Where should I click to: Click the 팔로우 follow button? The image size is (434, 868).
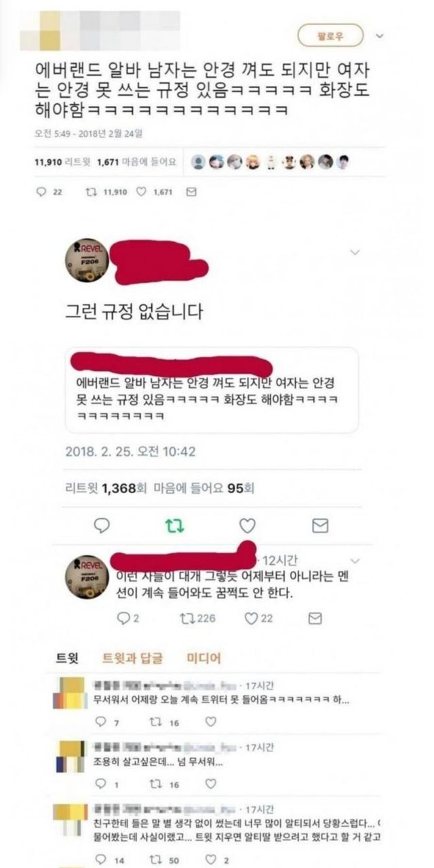coord(330,36)
